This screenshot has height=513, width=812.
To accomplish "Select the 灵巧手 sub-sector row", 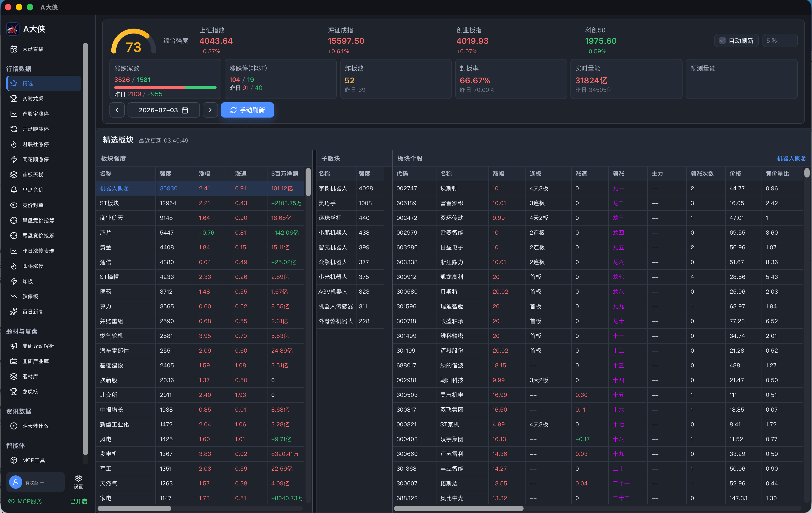I will 350,203.
